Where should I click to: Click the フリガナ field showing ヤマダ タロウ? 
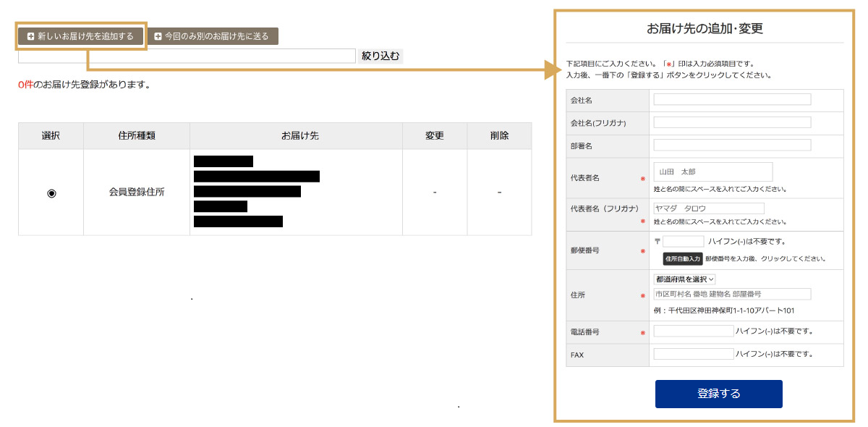pos(708,208)
